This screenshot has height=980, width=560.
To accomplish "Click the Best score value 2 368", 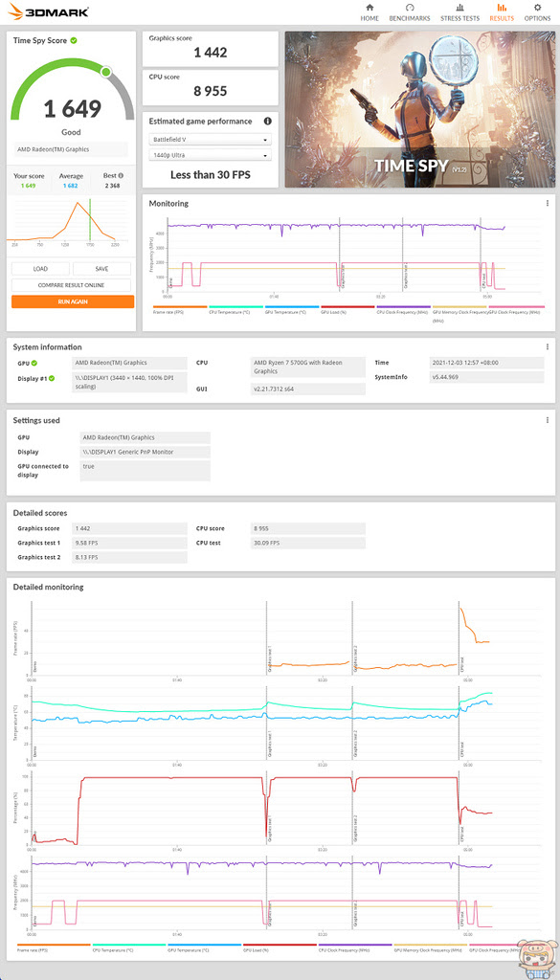I will point(113,186).
